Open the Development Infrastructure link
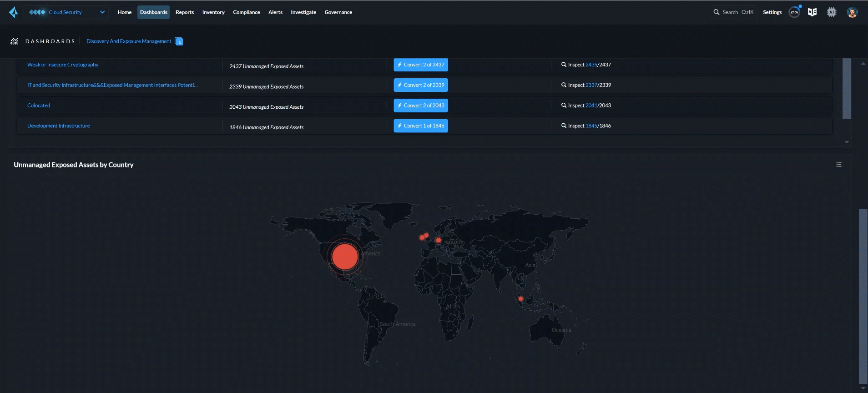Image resolution: width=868 pixels, height=393 pixels. click(x=59, y=126)
